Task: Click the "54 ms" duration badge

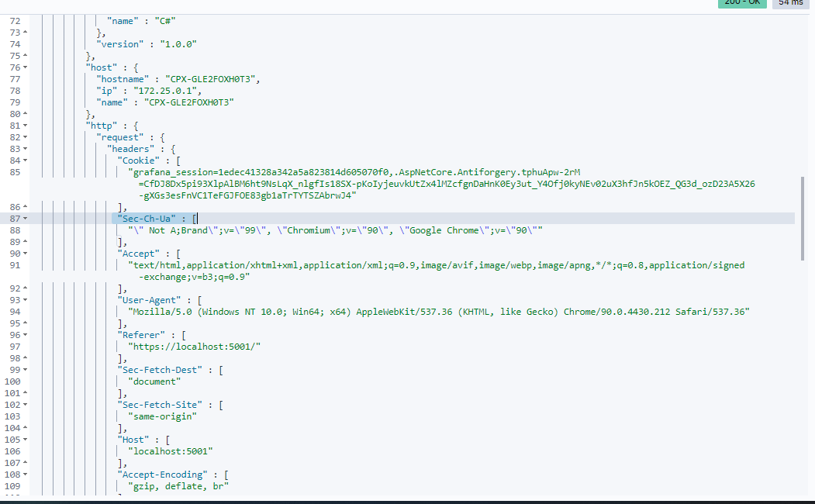Action: (789, 4)
